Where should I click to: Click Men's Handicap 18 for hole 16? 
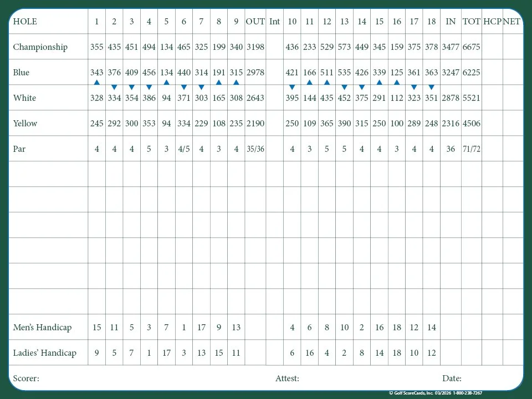397,328
